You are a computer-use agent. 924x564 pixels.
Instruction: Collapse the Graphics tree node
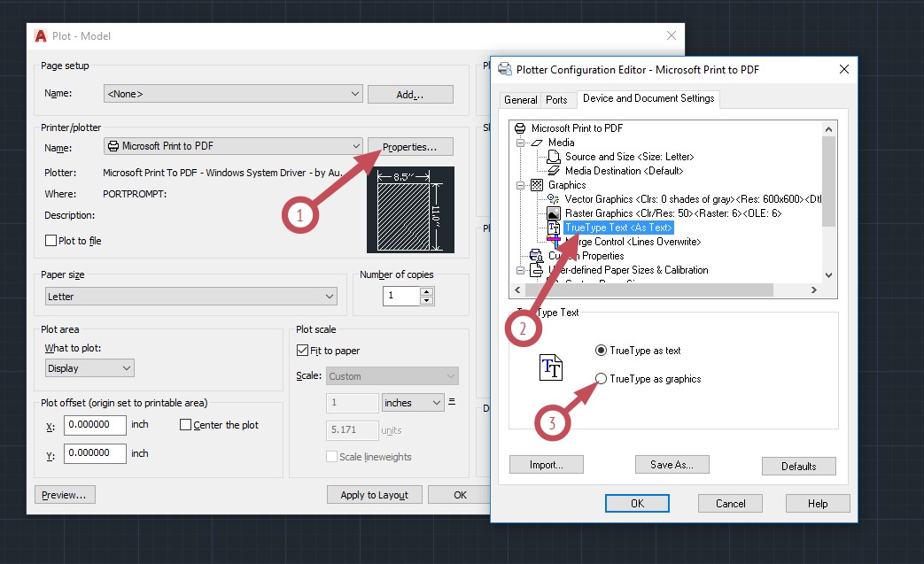tap(520, 185)
